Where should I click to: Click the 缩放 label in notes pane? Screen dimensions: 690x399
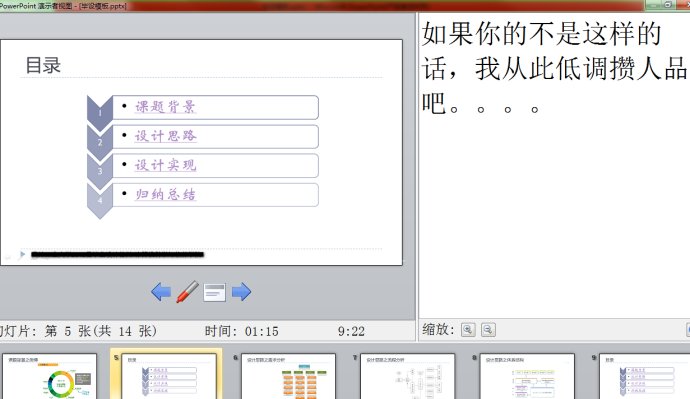tap(438, 329)
